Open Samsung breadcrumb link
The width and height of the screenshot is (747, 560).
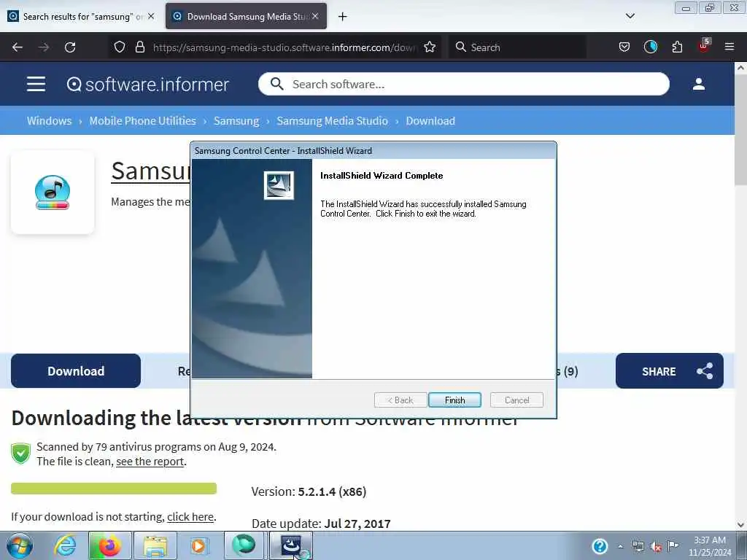click(x=236, y=121)
